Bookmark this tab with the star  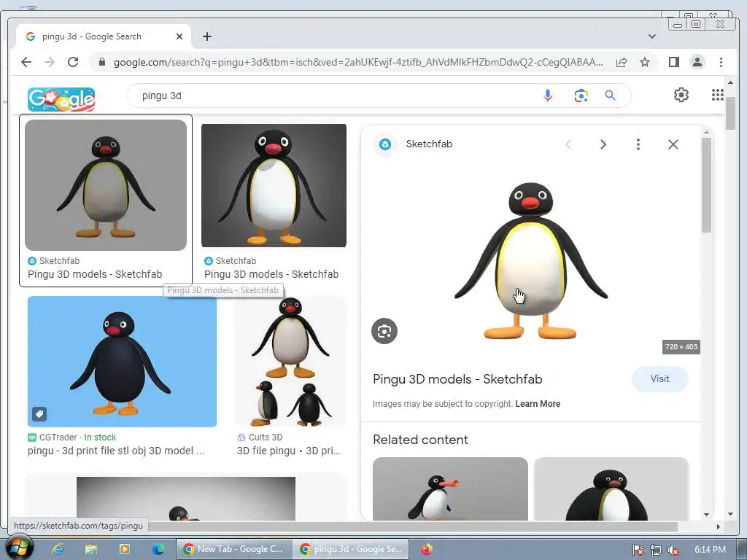pos(645,63)
